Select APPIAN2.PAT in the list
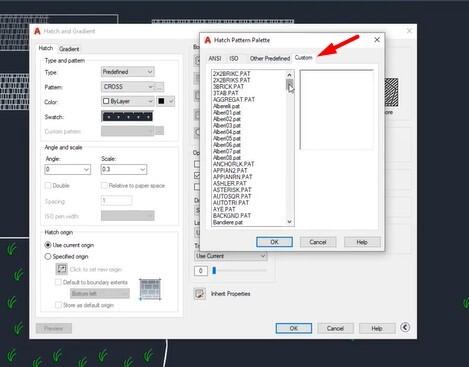The width and height of the screenshot is (469, 367). point(230,170)
